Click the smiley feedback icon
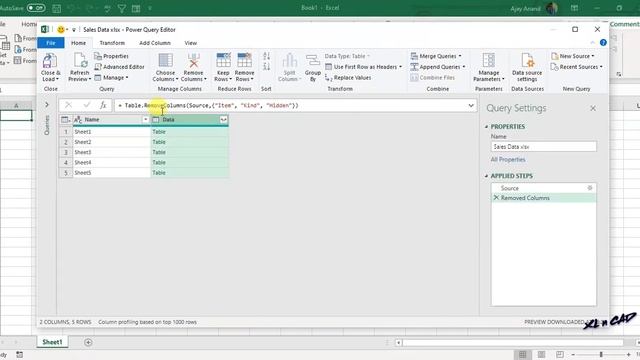 tap(61, 29)
